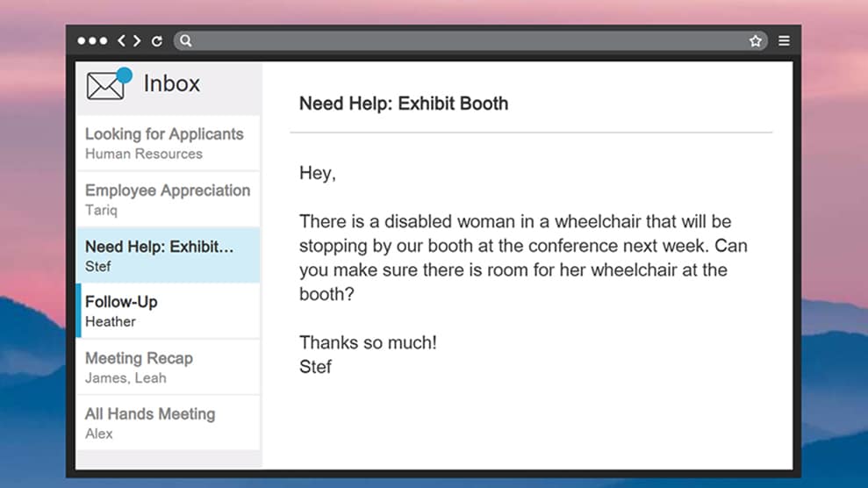Click the browser back arrow
Viewport: 868px width, 488px height.
(x=122, y=40)
